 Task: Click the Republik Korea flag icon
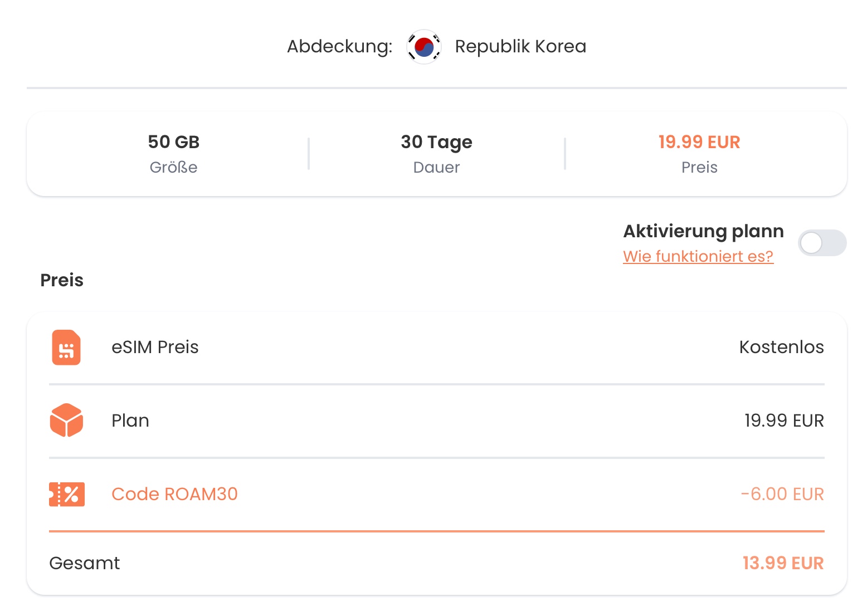point(424,47)
